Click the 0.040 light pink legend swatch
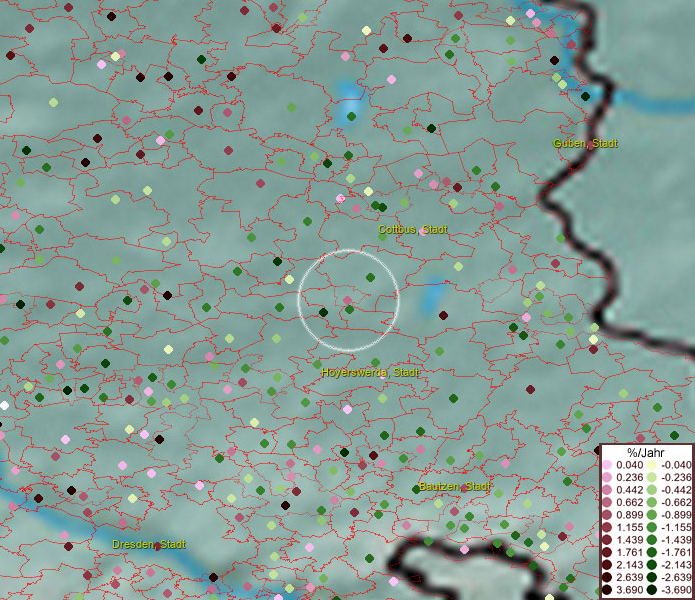 point(607,465)
